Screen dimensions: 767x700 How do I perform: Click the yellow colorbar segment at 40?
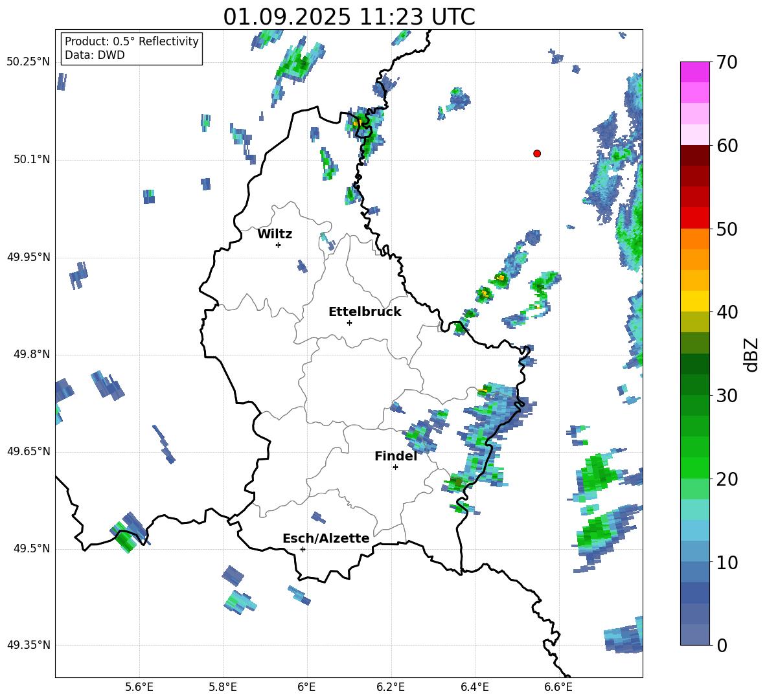694,301
